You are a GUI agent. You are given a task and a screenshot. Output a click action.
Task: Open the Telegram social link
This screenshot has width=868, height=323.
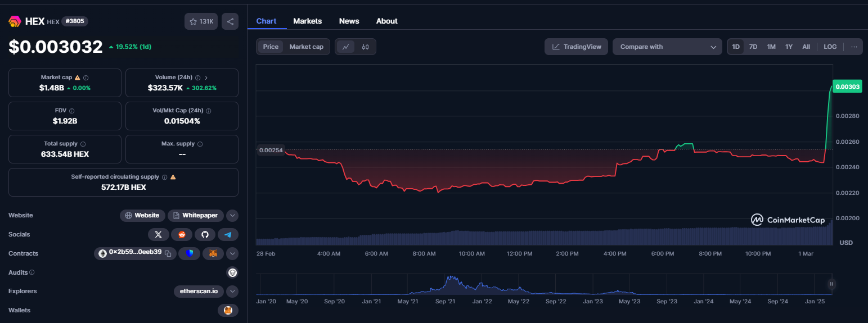228,234
